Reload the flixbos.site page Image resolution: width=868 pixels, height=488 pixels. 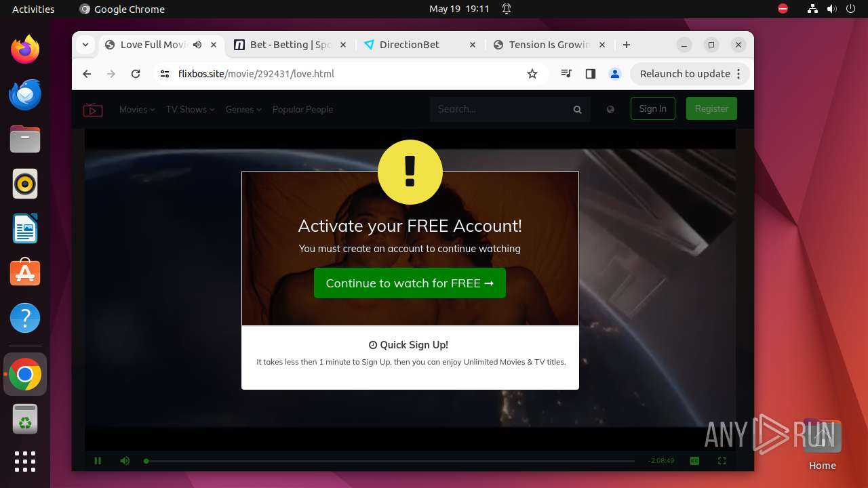pos(136,74)
